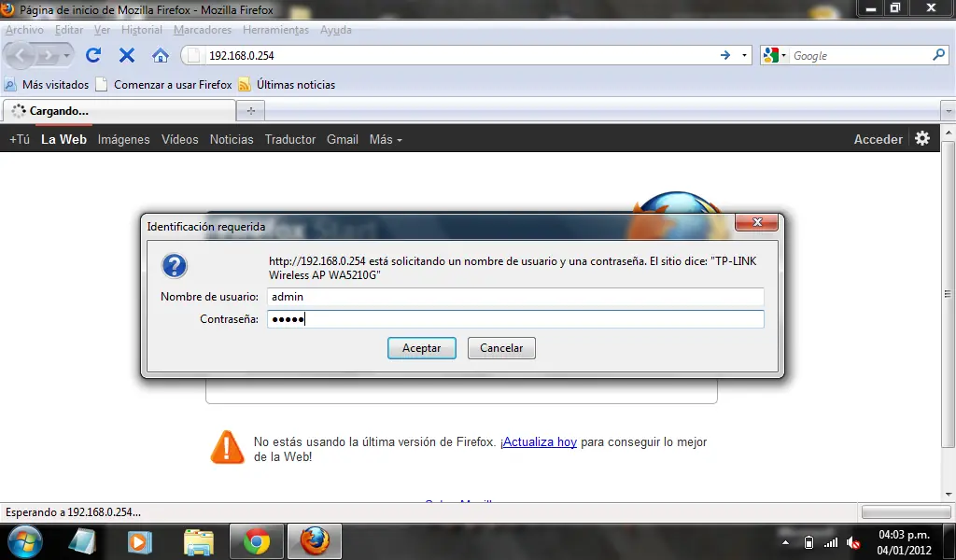Expand the Más dropdown in Google bar
Screen dimensions: 956x560
(386, 140)
